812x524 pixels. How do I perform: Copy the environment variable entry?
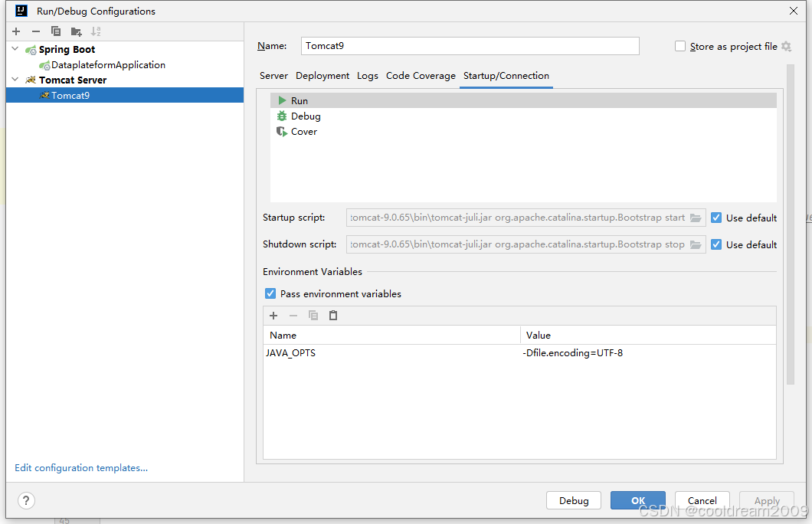313,316
